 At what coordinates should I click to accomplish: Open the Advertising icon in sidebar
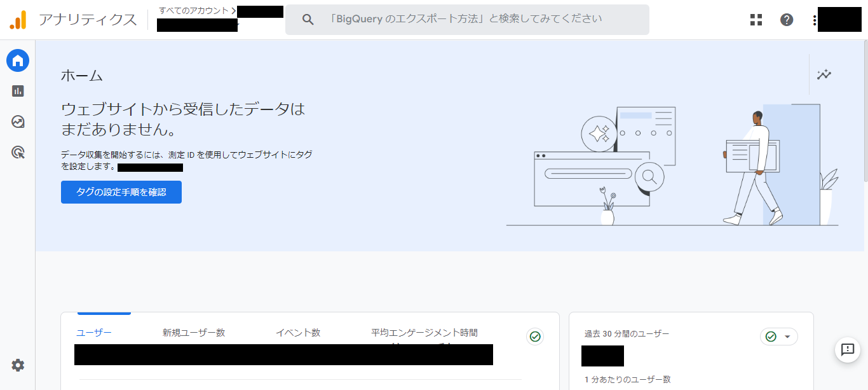coord(18,152)
